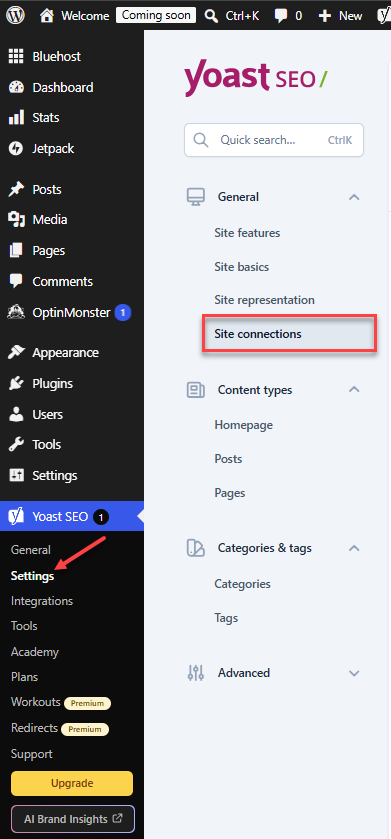Open Posts under Content types

coord(228,459)
